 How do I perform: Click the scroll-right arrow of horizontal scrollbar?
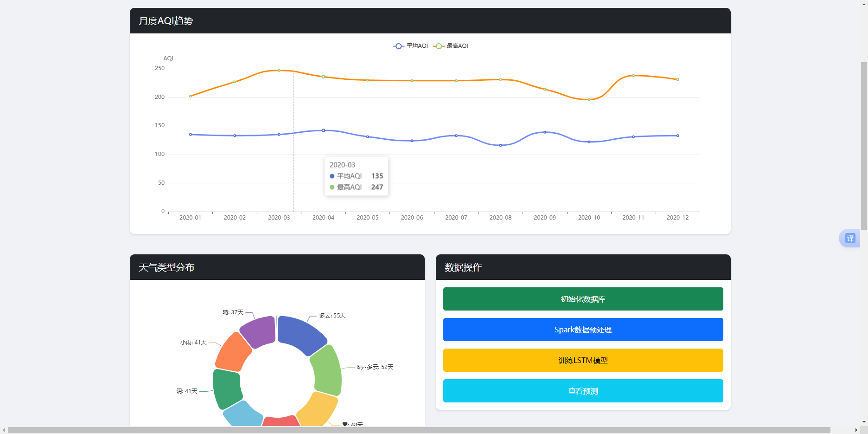click(x=856, y=430)
